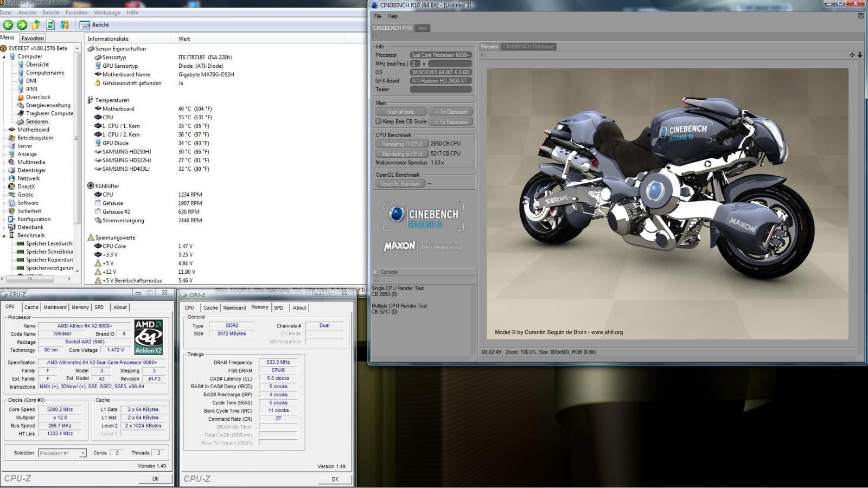
Task: Click the Tester name input field
Action: [441, 89]
